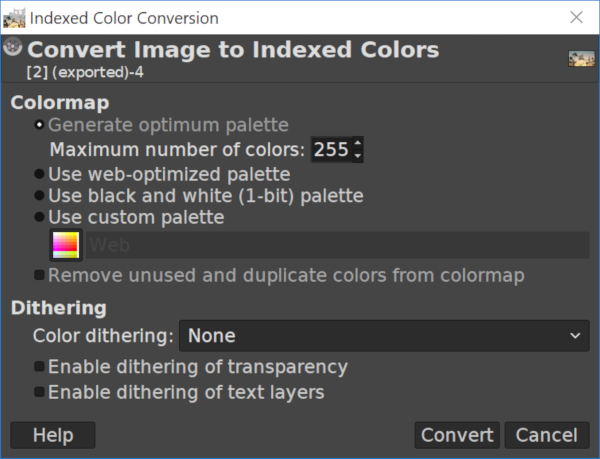The image size is (600, 459).
Task: Open Help for this dialog
Action: coord(53,435)
